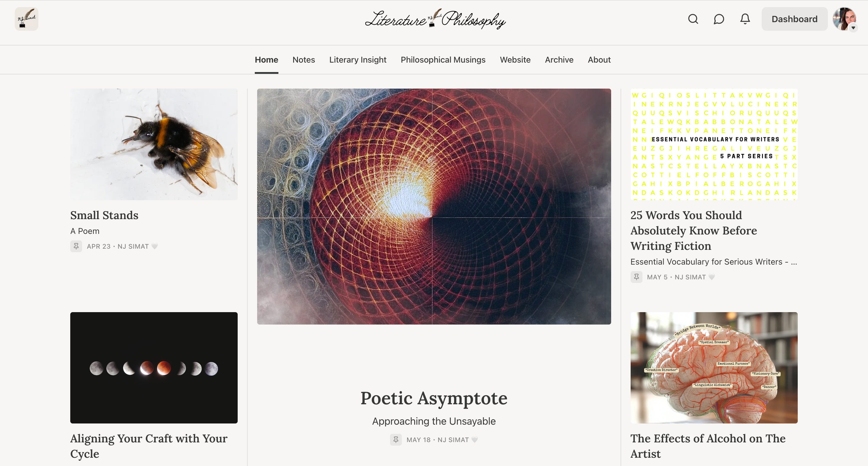Open the search magnifier icon
This screenshot has width=868, height=466.
tap(693, 19)
